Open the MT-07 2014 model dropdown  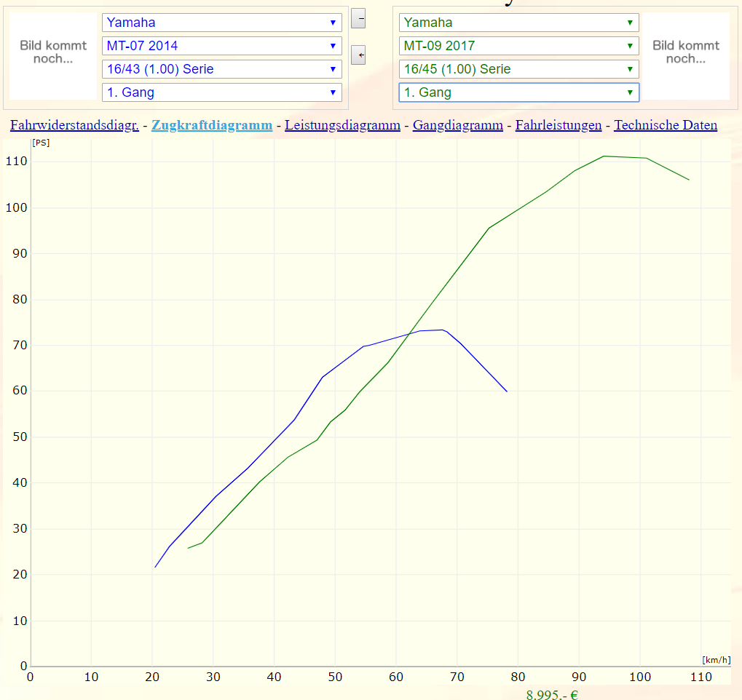click(x=222, y=46)
